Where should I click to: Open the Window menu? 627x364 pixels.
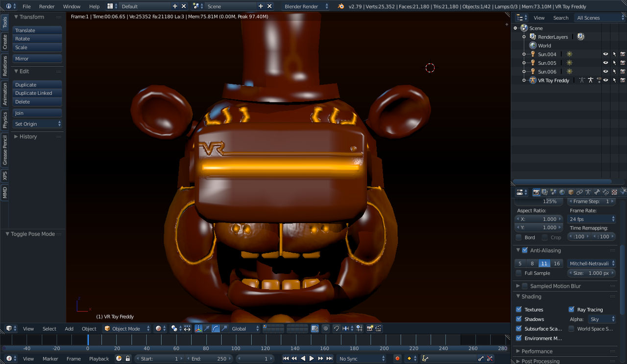pos(72,6)
